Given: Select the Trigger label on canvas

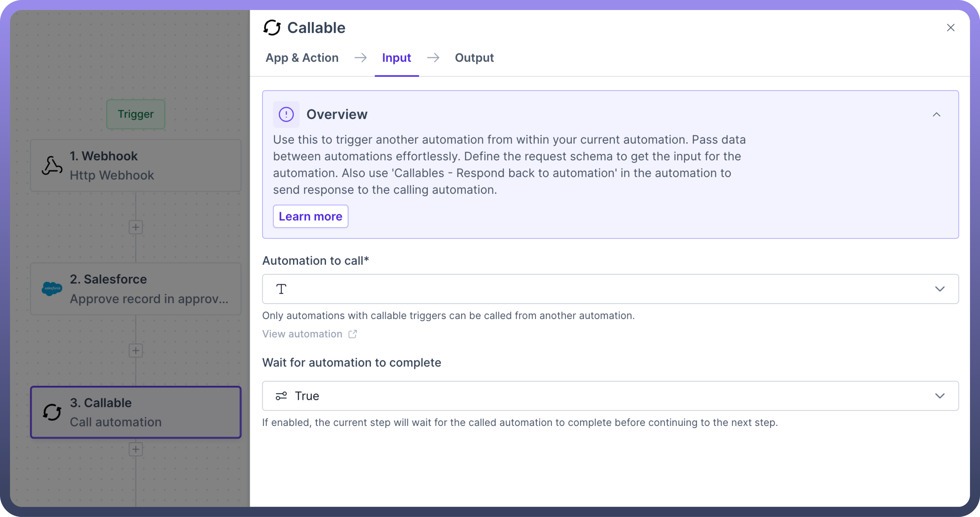Looking at the screenshot, I should pyautogui.click(x=136, y=114).
